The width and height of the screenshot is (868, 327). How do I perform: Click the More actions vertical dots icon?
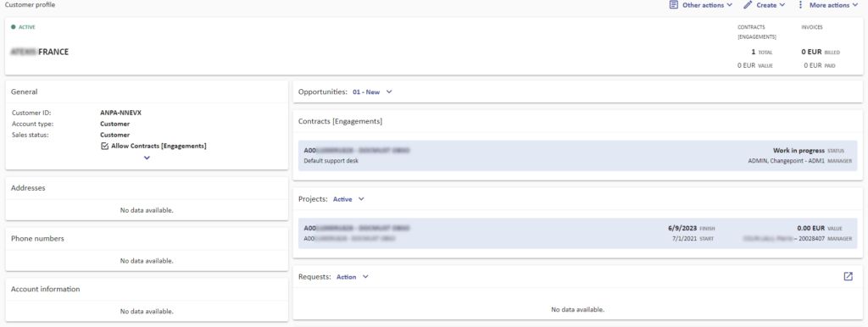800,5
